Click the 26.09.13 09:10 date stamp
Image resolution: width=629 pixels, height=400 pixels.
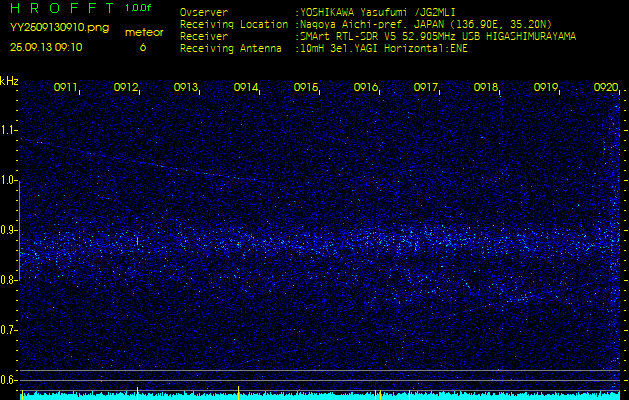(x=46, y=46)
